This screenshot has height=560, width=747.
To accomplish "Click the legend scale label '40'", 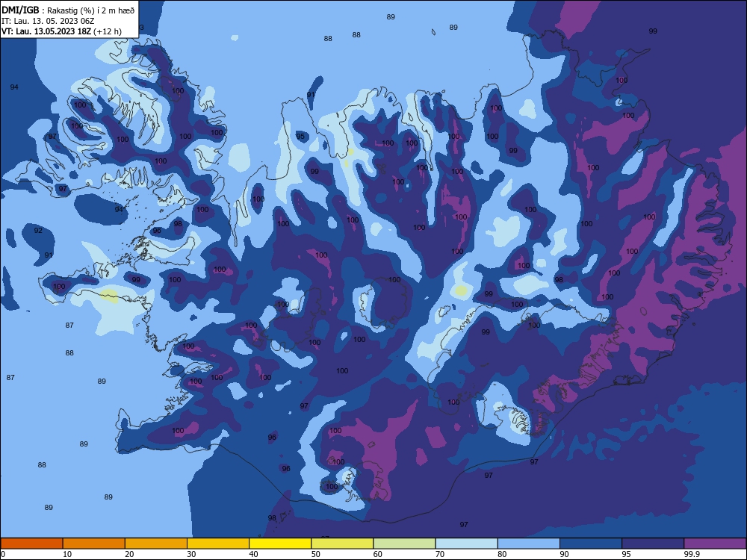I will click(253, 554).
